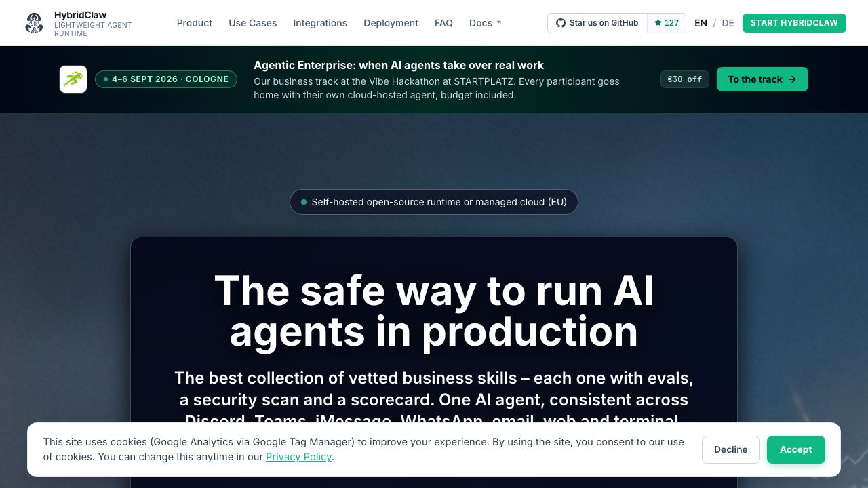Click the HybridClaw logo icon
The image size is (868, 488).
pos(34,23)
